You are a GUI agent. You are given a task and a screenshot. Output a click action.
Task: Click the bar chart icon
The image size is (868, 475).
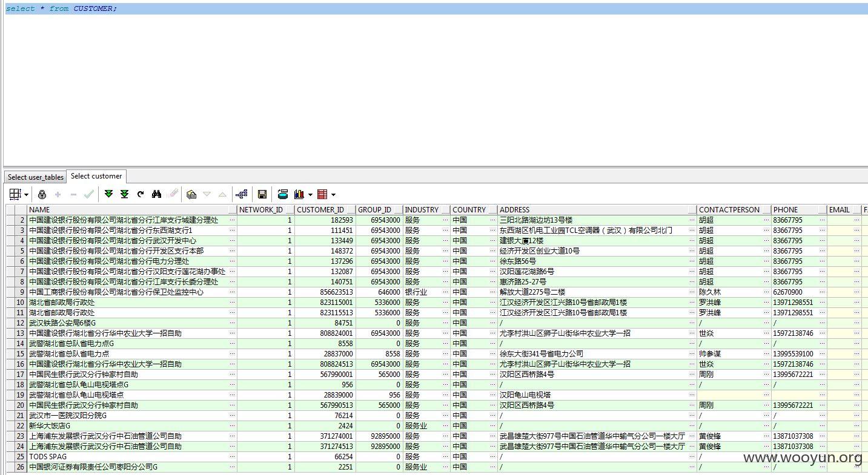click(299, 194)
